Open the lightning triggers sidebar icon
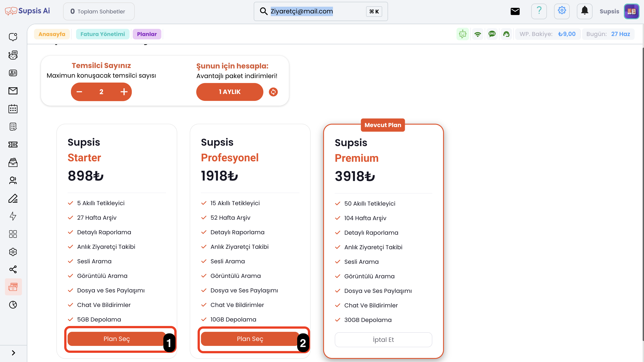644x362 pixels. click(x=13, y=216)
